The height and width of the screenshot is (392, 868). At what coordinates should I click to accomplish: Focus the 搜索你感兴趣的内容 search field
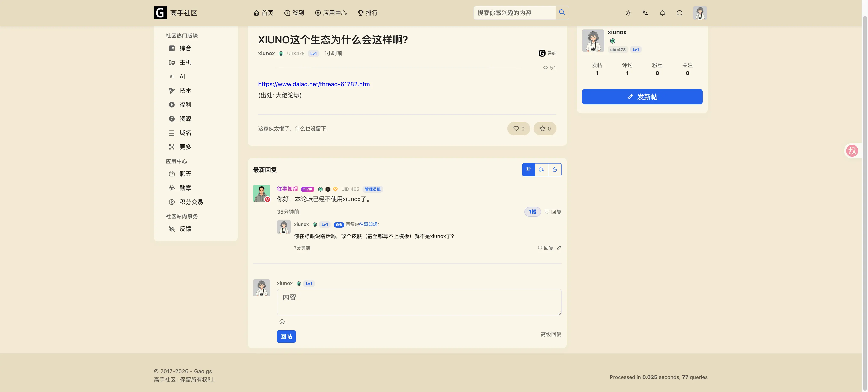pyautogui.click(x=515, y=13)
